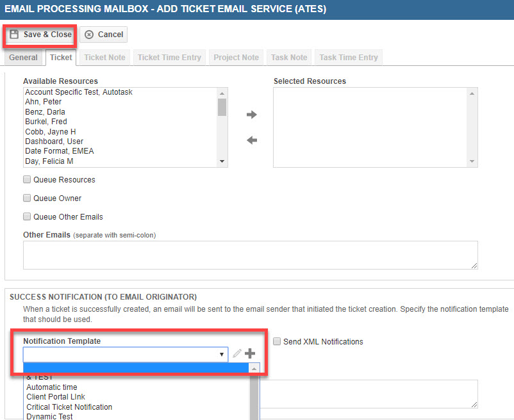Screen dimensions: 514x420
Task: Enable the Queue Resources checkbox
Action: pyautogui.click(x=27, y=179)
